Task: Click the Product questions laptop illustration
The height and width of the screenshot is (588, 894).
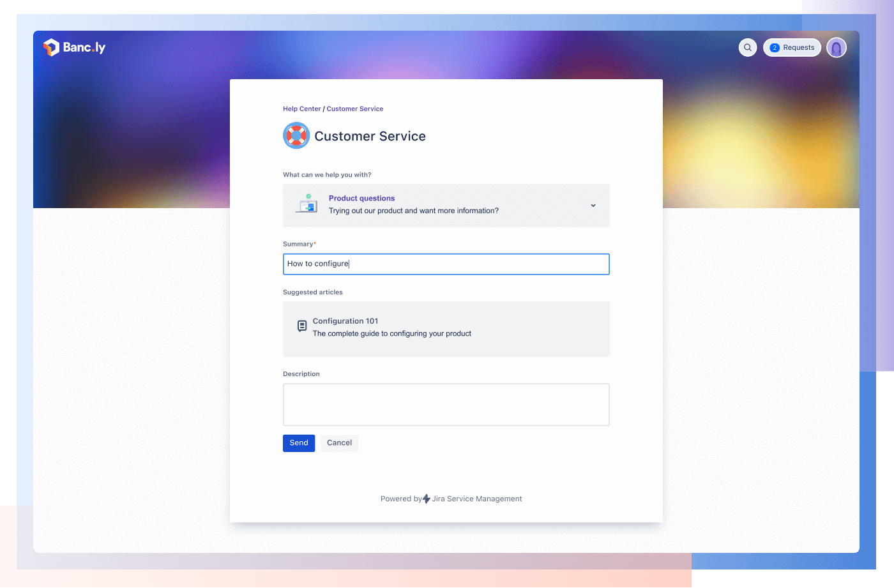Action: click(307, 204)
